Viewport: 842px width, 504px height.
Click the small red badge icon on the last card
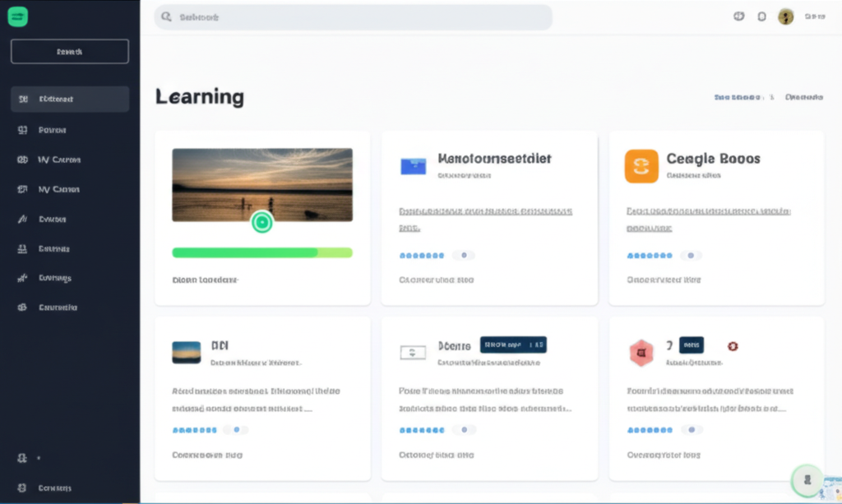pos(733,346)
